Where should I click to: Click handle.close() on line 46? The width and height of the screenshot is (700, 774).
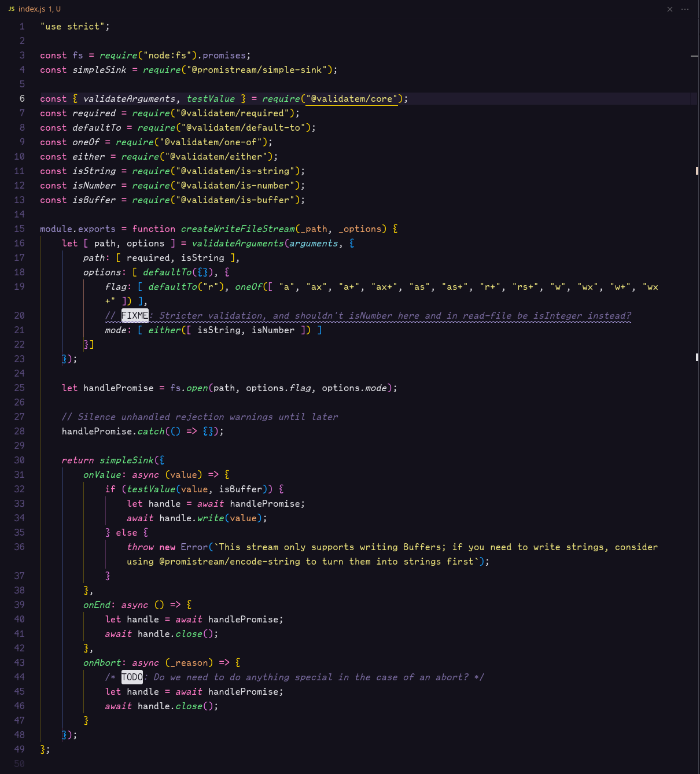[175, 706]
